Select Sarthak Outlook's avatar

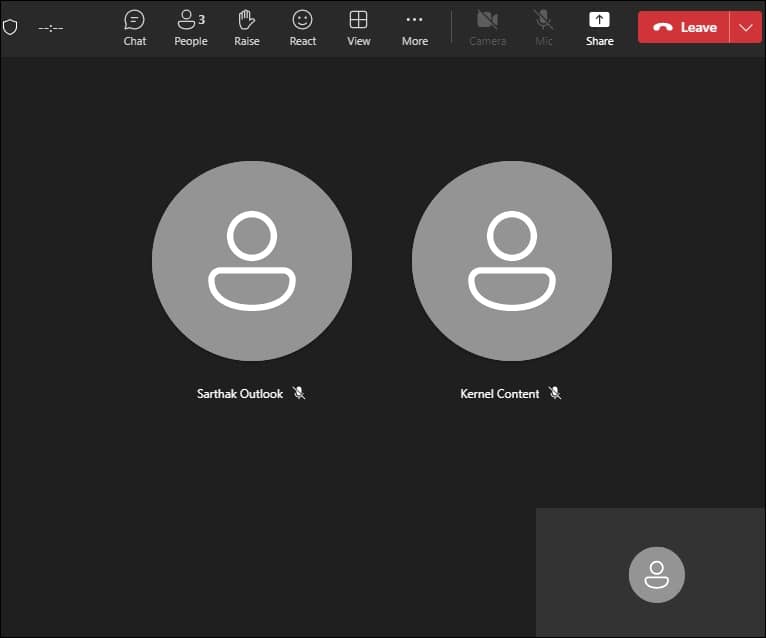pos(252,261)
